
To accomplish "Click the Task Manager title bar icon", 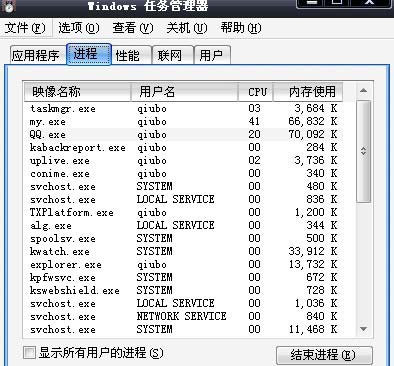I will [x=8, y=6].
